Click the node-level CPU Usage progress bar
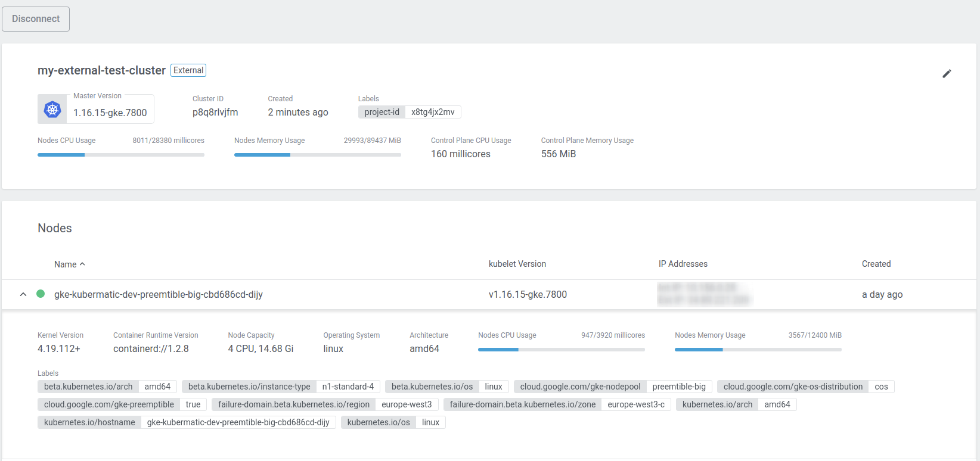Image resolution: width=980 pixels, height=461 pixels. pos(561,350)
